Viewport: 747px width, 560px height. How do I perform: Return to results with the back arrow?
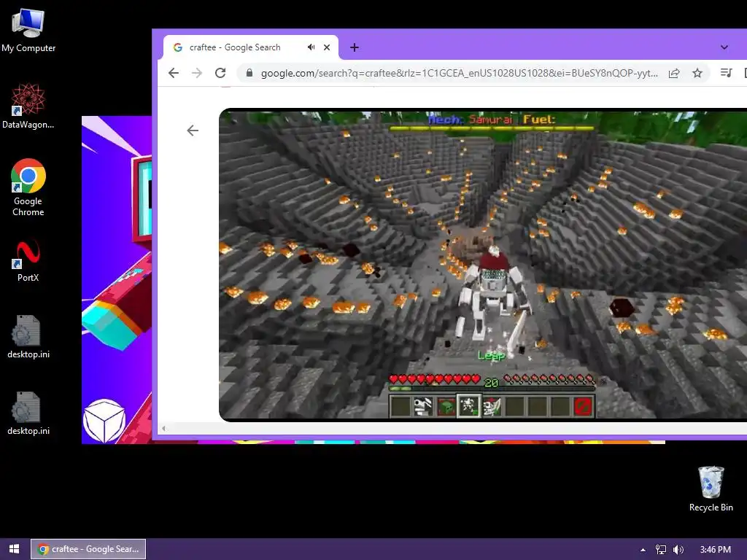point(193,131)
